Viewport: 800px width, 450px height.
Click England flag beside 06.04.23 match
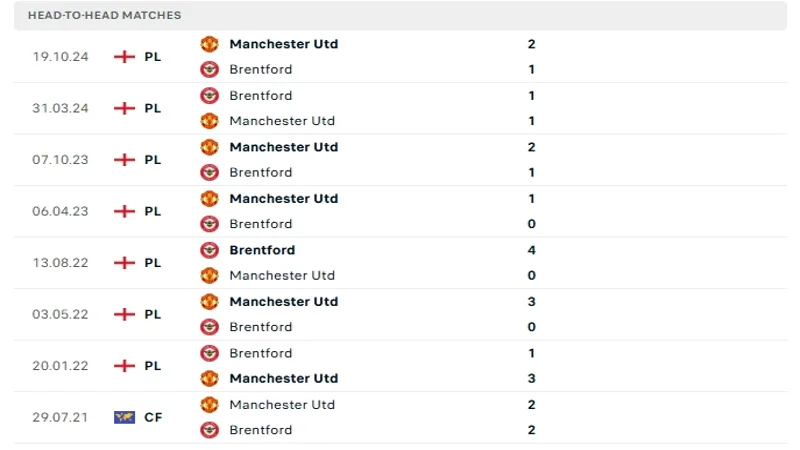[124, 211]
